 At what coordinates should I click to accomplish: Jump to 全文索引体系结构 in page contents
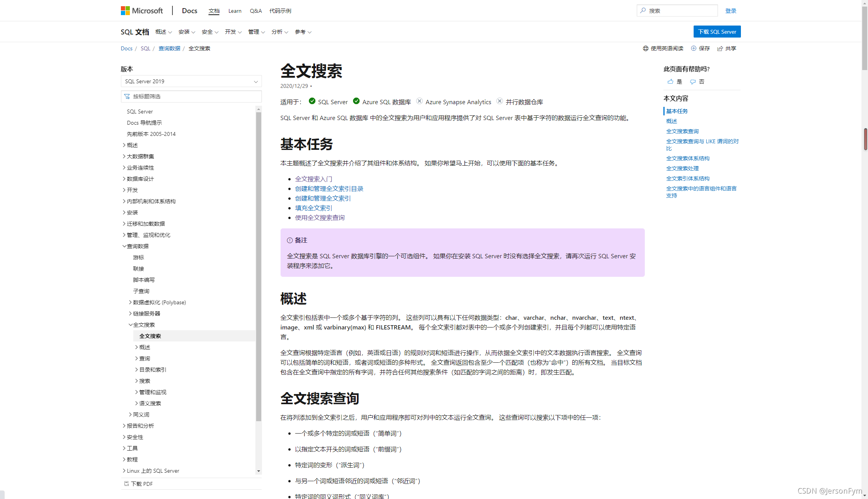click(688, 178)
